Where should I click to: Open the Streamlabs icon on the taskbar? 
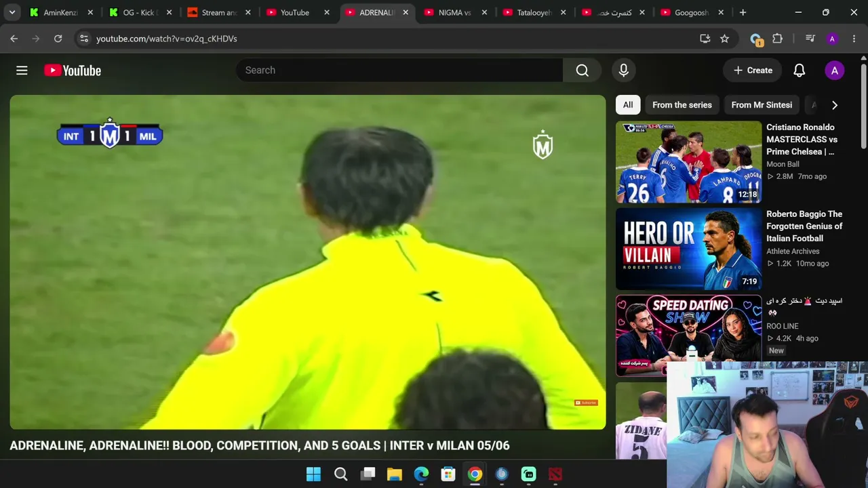tap(529, 474)
